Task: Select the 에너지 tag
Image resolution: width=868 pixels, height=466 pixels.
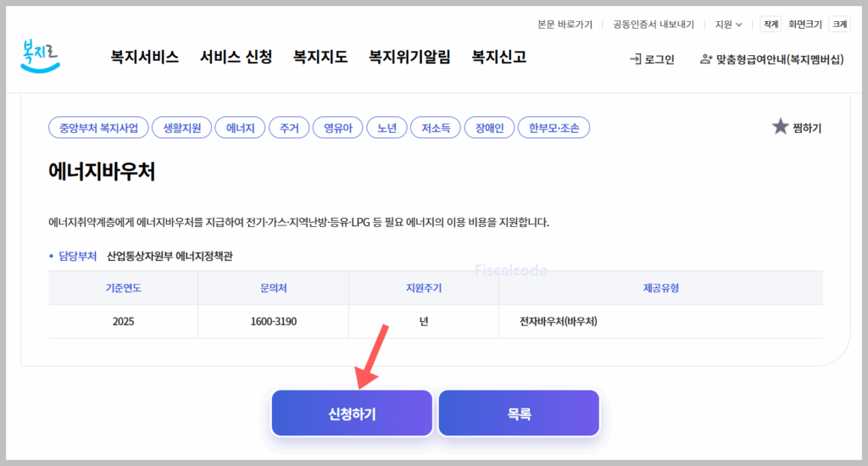Action: coord(240,128)
